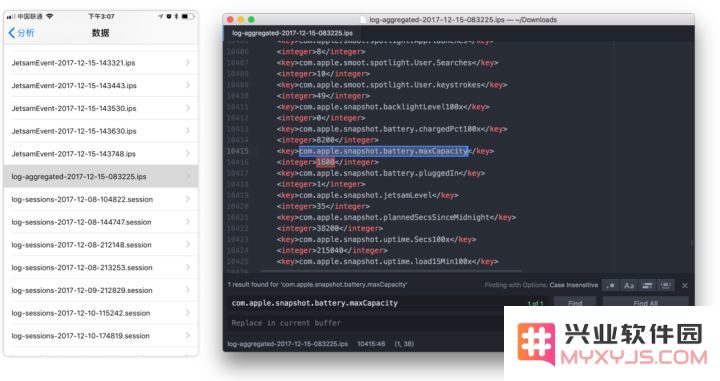Click the com.apple.snapshot.battery.chargedPct100x key line

pos(392,129)
